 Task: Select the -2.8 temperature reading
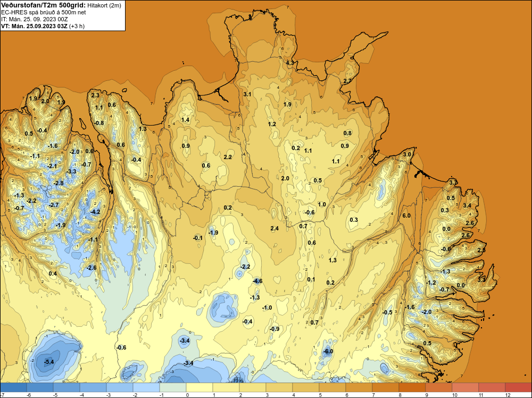[x=59, y=183]
